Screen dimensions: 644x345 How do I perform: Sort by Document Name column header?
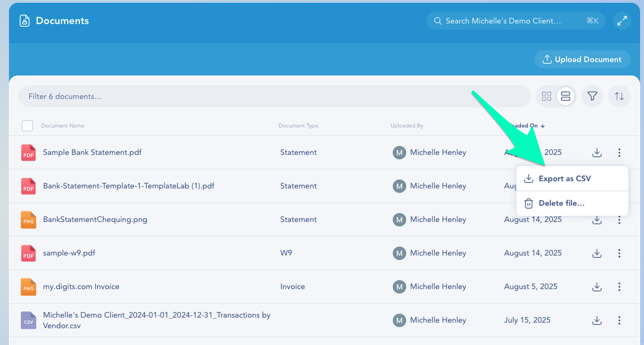[63, 125]
